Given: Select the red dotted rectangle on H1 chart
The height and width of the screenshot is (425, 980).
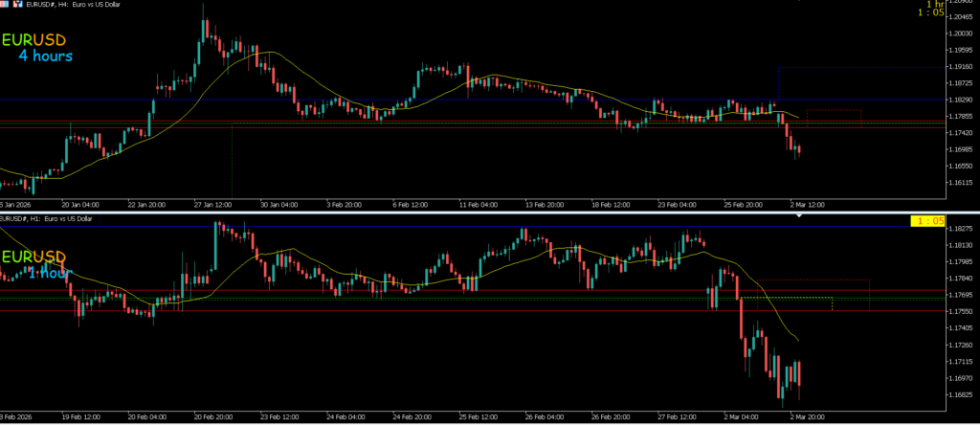Looking at the screenshot, I should click(x=813, y=280).
